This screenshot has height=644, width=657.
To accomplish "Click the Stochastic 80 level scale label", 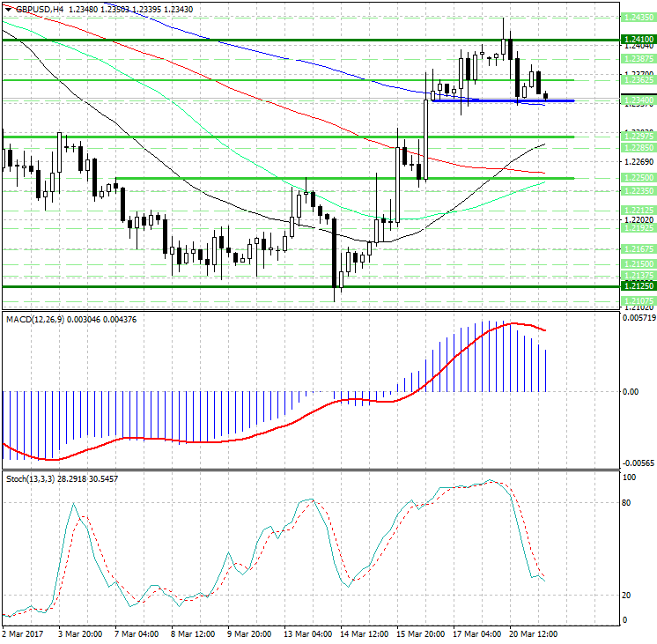I will pyautogui.click(x=628, y=503).
